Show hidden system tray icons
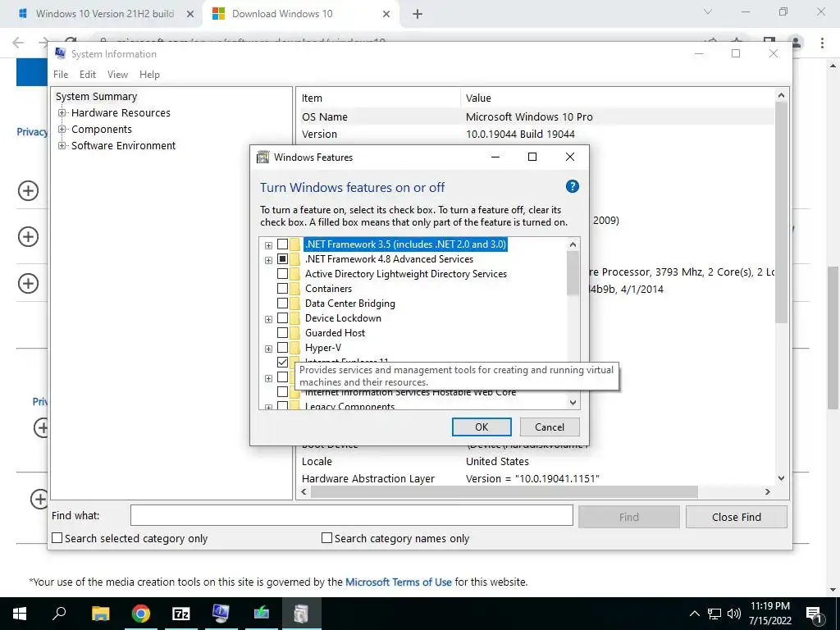Image resolution: width=840 pixels, height=630 pixels. [x=694, y=614]
